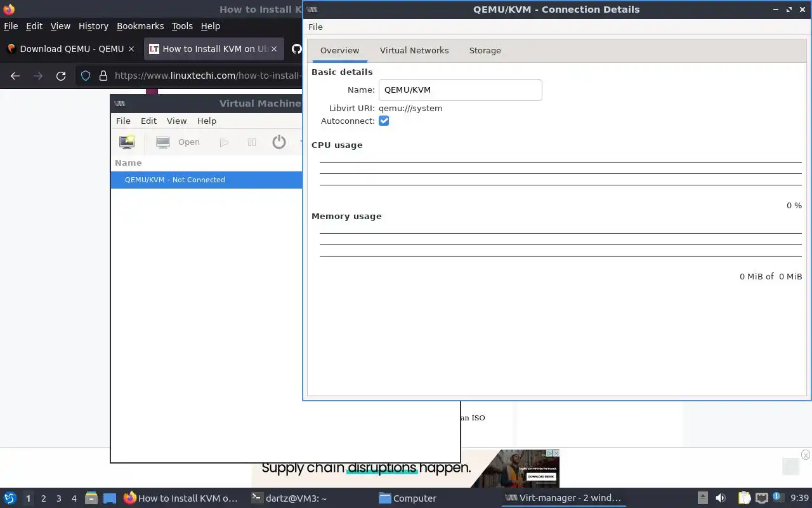Switch to workspace 1

[28, 498]
